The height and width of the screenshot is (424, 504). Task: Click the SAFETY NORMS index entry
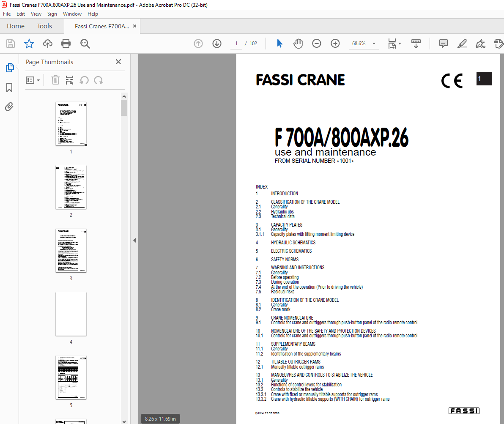tap(285, 260)
